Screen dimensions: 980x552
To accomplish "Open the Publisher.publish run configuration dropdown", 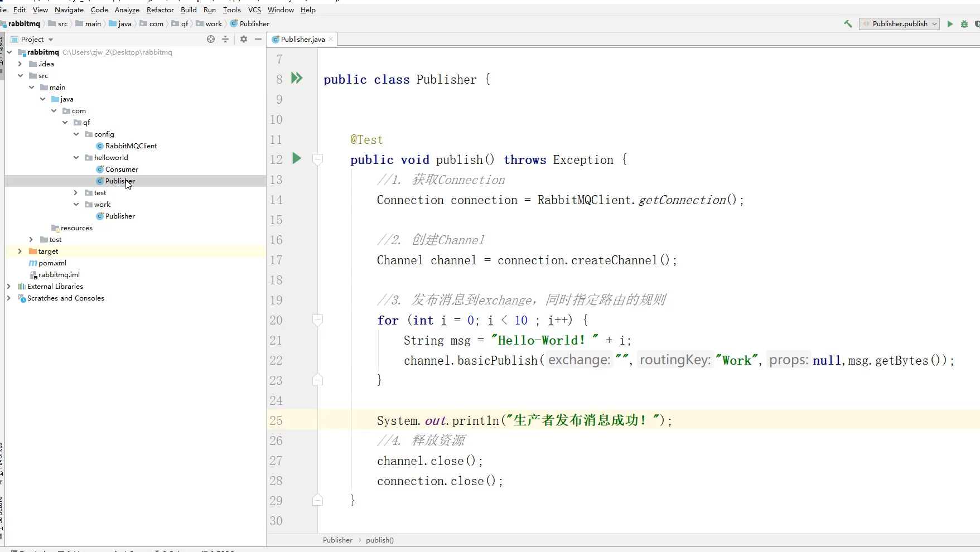I will [899, 24].
